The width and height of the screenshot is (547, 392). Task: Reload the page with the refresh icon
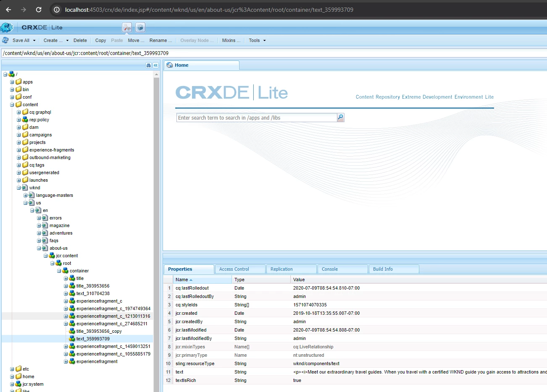pos(39,9)
